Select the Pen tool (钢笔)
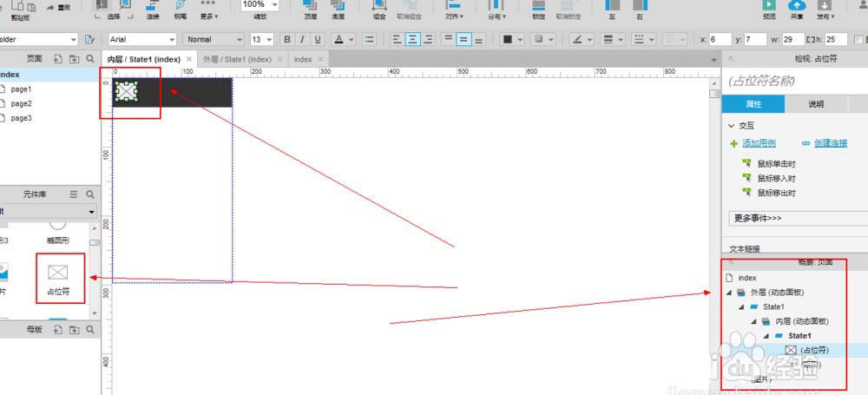Screen dimensions: 868x395 (181, 9)
